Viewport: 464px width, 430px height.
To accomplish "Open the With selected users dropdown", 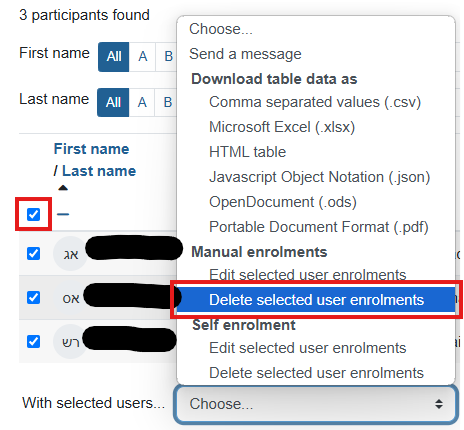I will [316, 404].
